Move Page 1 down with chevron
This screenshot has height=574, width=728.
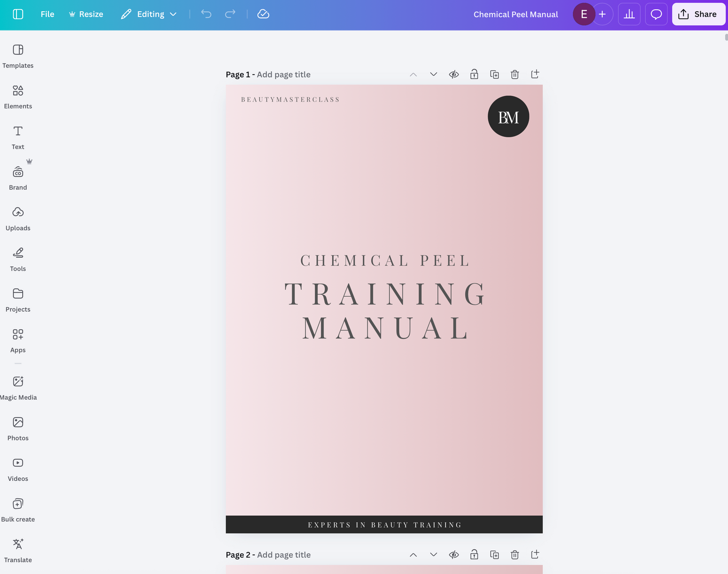(x=433, y=74)
